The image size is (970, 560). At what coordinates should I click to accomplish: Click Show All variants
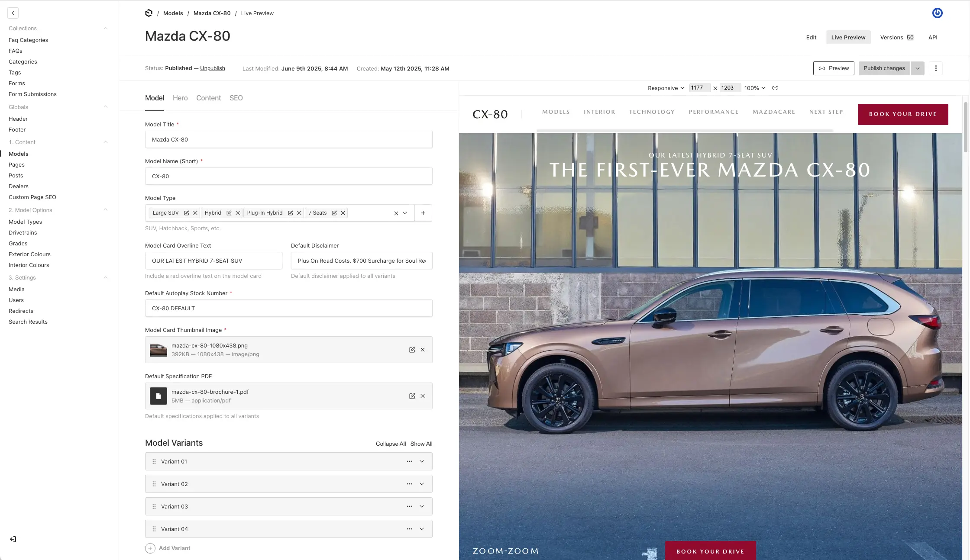[421, 444]
